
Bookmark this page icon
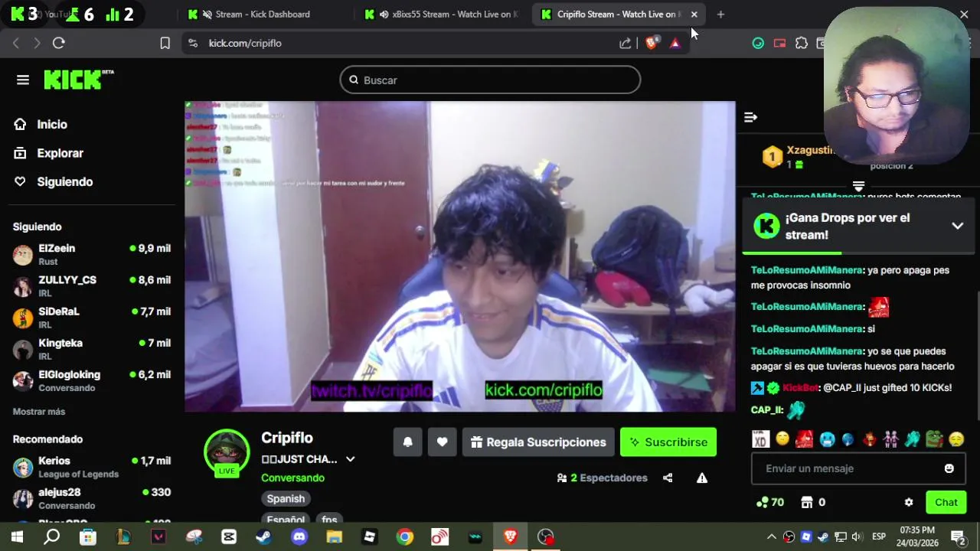click(x=165, y=43)
